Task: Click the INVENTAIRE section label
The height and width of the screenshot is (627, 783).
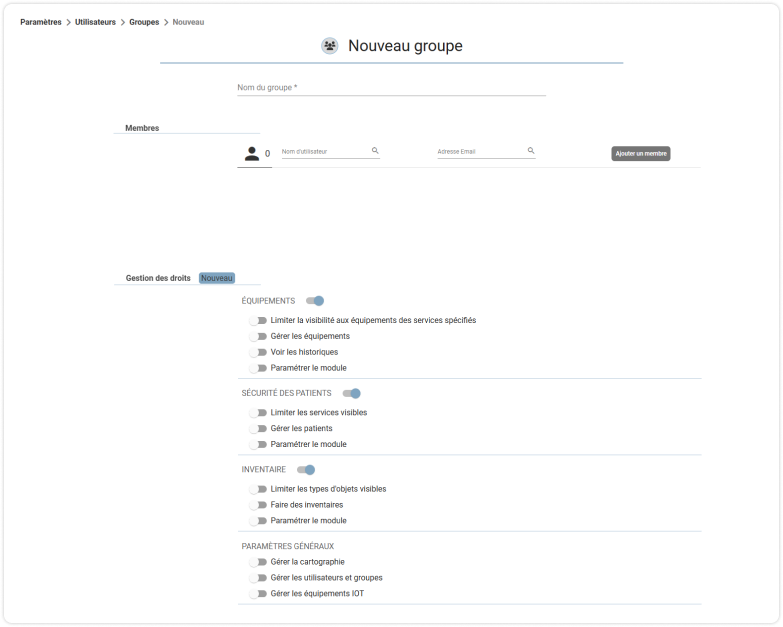Action: [264, 470]
